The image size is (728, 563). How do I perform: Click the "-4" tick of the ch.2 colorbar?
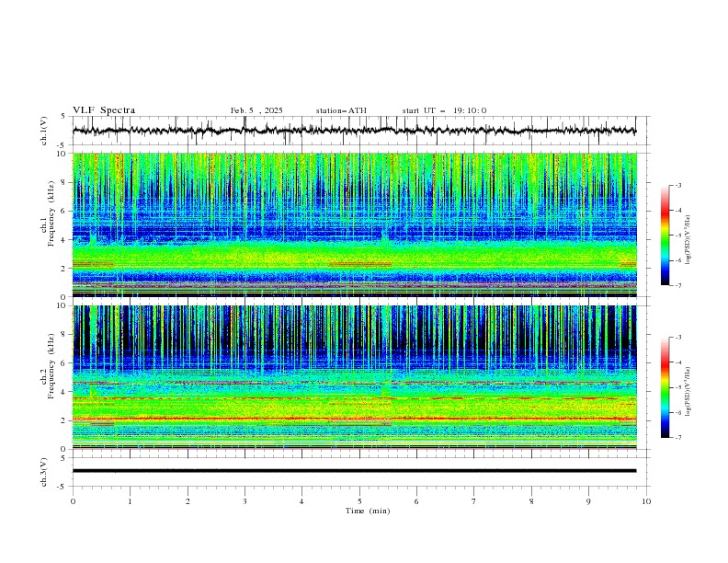pyautogui.click(x=678, y=362)
